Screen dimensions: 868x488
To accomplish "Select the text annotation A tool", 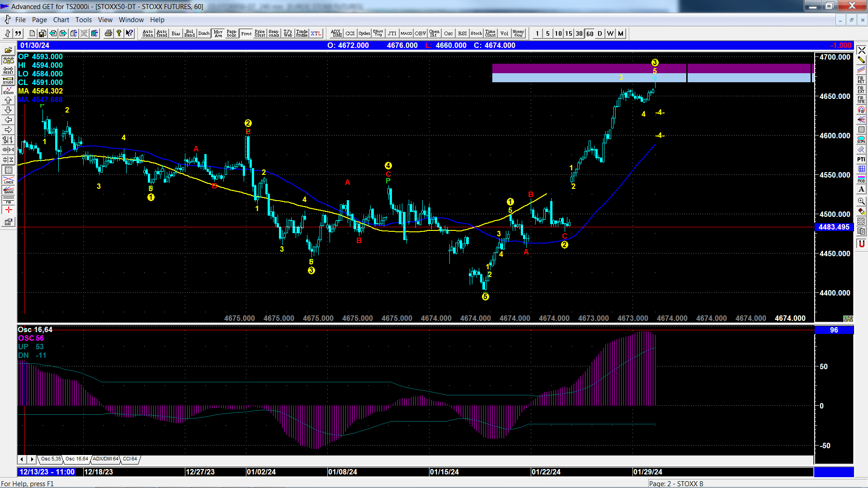I will click(x=861, y=189).
